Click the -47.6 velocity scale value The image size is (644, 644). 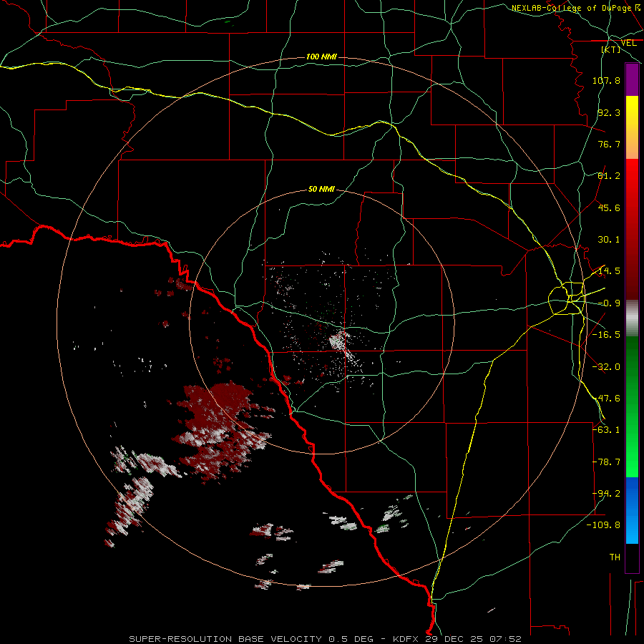pyautogui.click(x=606, y=399)
